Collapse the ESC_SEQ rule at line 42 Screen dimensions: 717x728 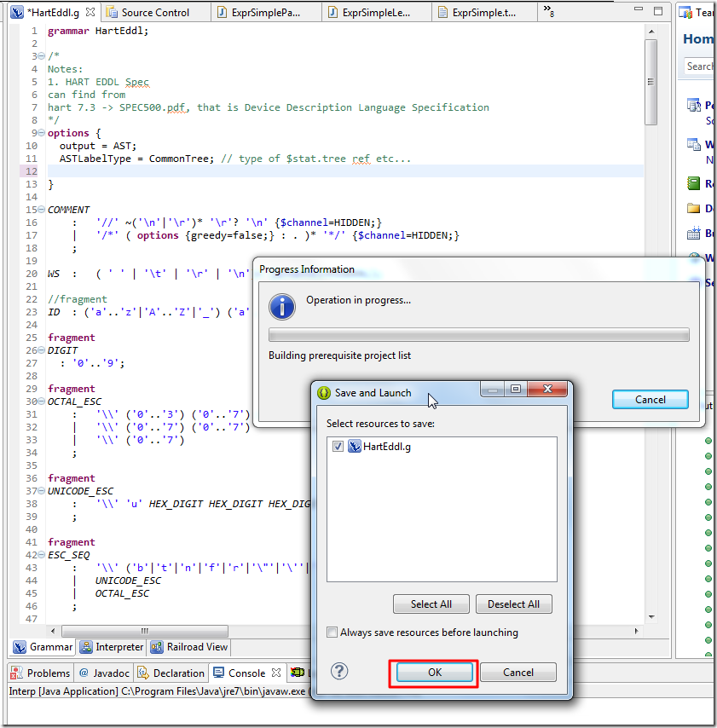click(x=41, y=555)
